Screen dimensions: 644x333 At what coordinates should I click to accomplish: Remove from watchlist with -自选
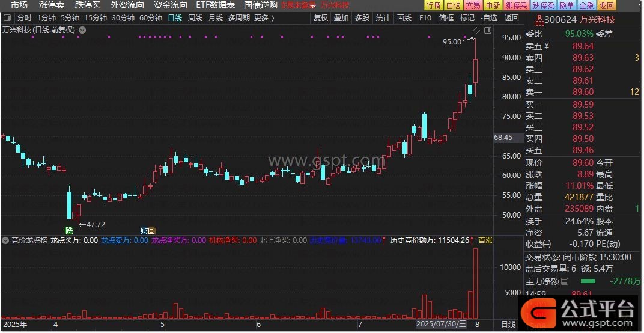tap(489, 18)
